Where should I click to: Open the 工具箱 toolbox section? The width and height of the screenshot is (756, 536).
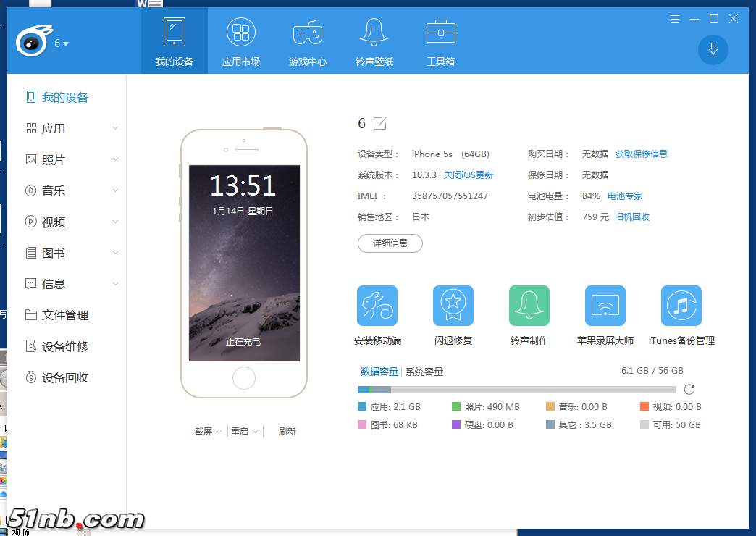tap(440, 41)
